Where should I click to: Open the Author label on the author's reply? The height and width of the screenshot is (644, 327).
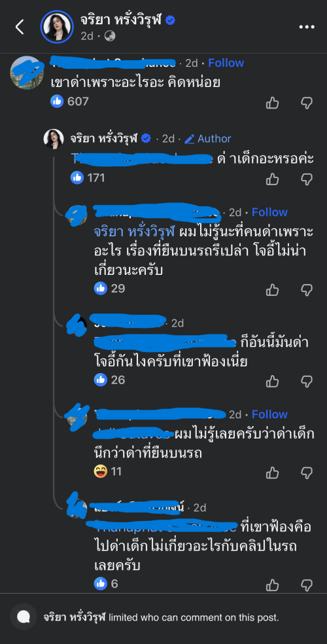coord(207,139)
